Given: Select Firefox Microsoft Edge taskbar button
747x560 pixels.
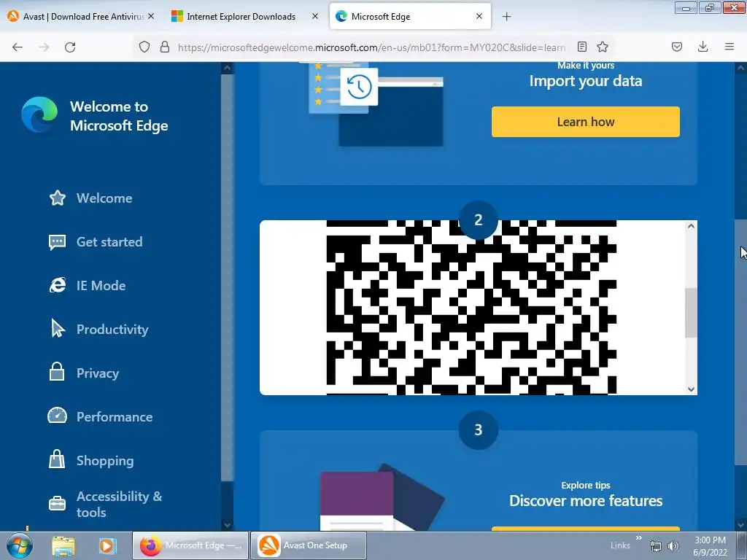Looking at the screenshot, I should tap(190, 545).
